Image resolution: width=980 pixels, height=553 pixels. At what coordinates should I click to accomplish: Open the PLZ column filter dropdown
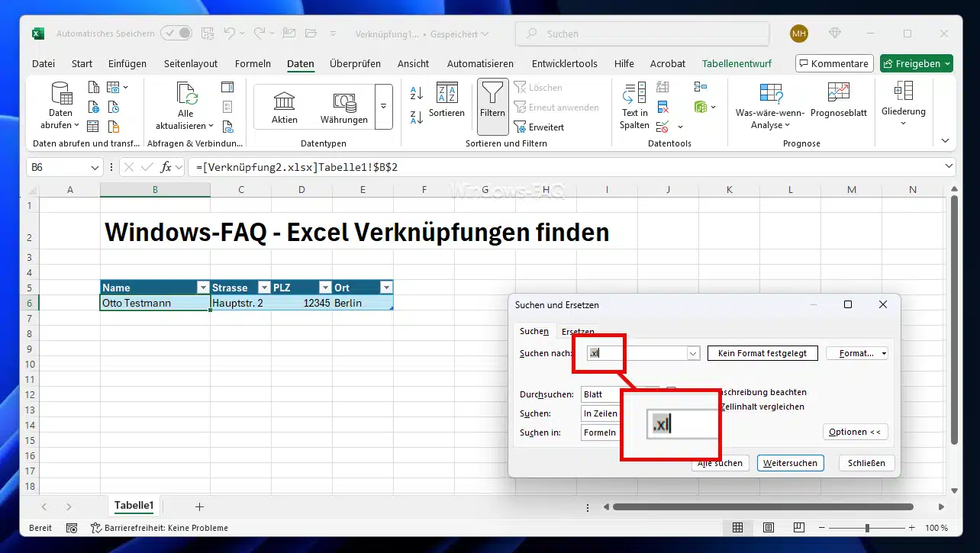(325, 288)
